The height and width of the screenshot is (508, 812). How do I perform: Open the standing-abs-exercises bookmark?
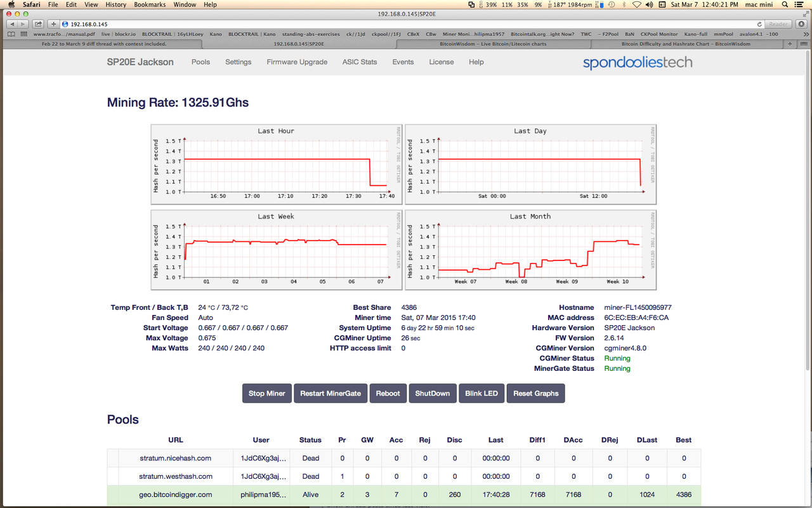coord(311,34)
